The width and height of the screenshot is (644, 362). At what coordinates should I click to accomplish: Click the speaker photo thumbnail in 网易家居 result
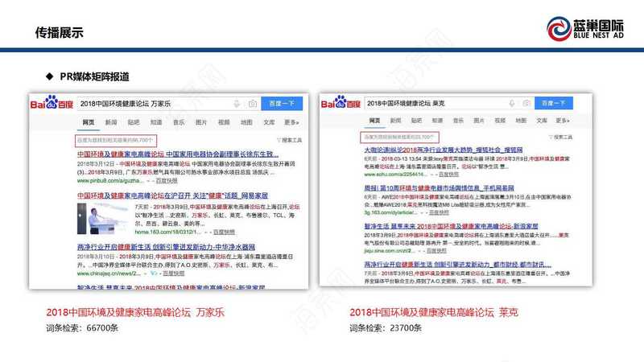104,219
